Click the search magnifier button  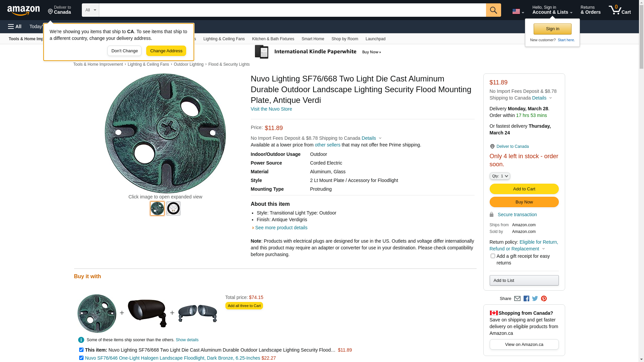click(x=493, y=10)
